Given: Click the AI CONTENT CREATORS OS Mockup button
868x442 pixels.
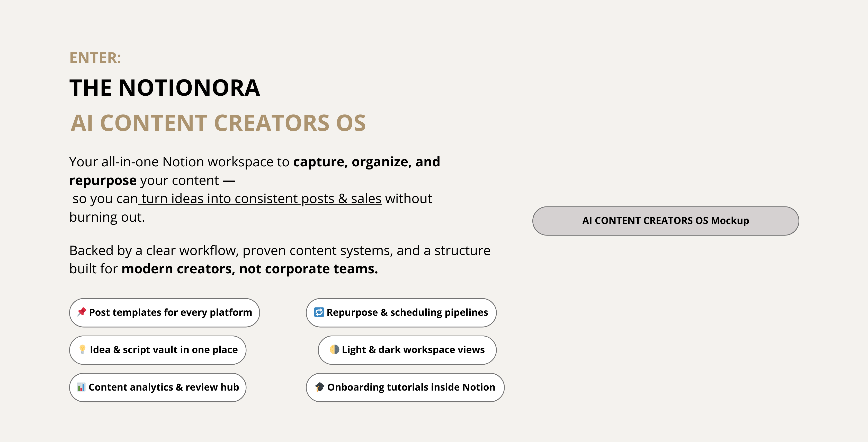Looking at the screenshot, I should point(666,221).
